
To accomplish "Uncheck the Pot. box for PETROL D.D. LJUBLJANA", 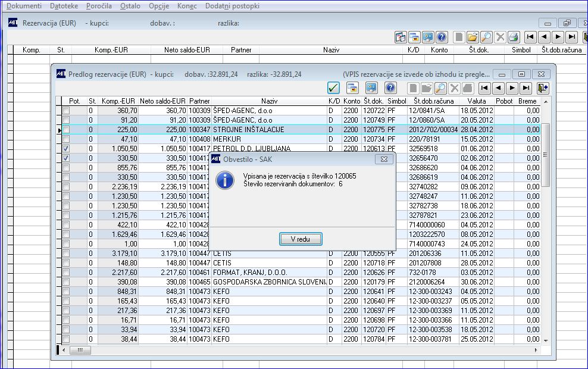I will [66, 149].
